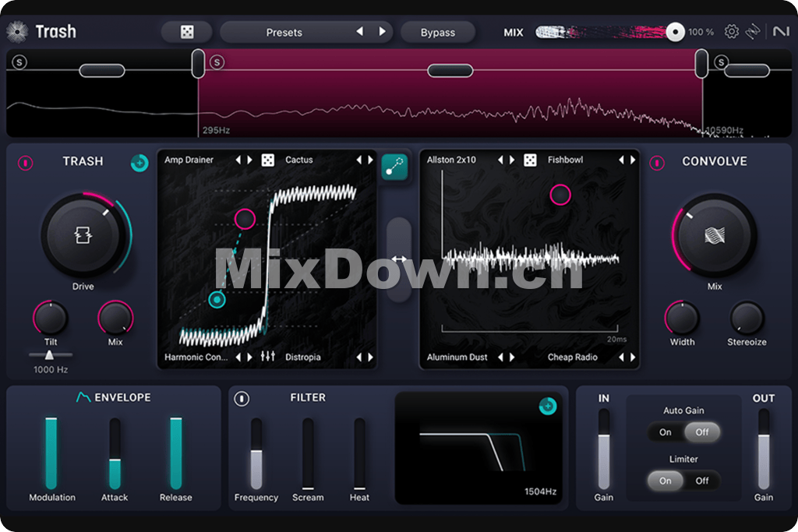Click the Cactus label
Image resolution: width=798 pixels, height=532 pixels.
click(298, 160)
